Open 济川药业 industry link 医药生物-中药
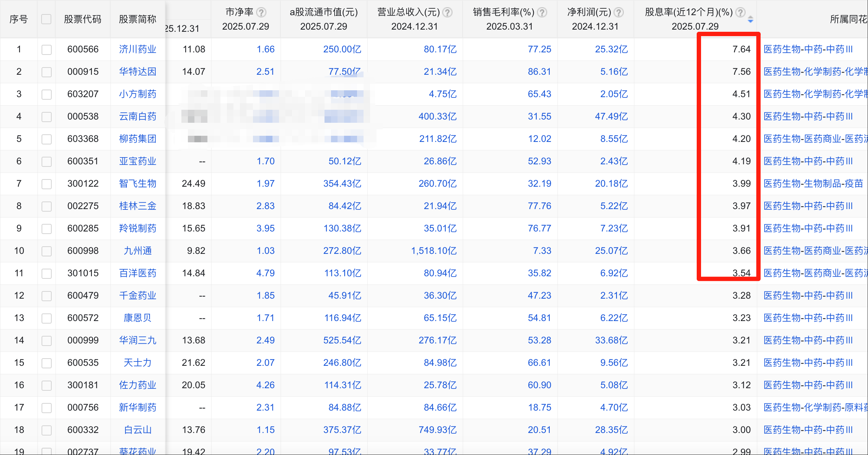The height and width of the screenshot is (455, 868). pyautogui.click(x=808, y=49)
